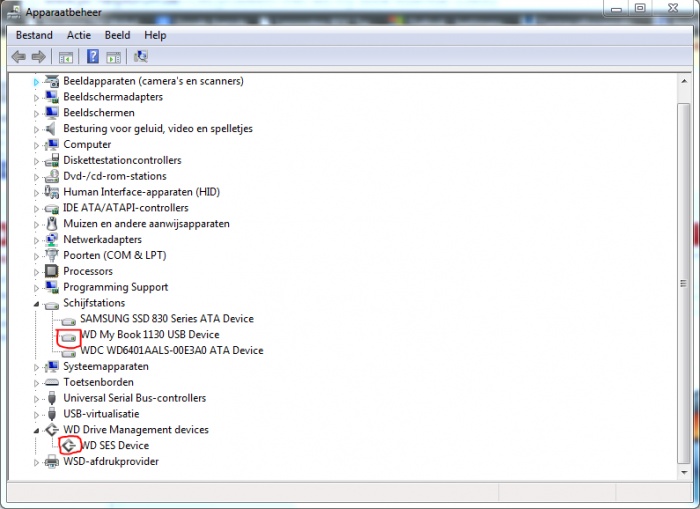Open the Bestand menu
The image size is (700, 509).
coord(34,35)
